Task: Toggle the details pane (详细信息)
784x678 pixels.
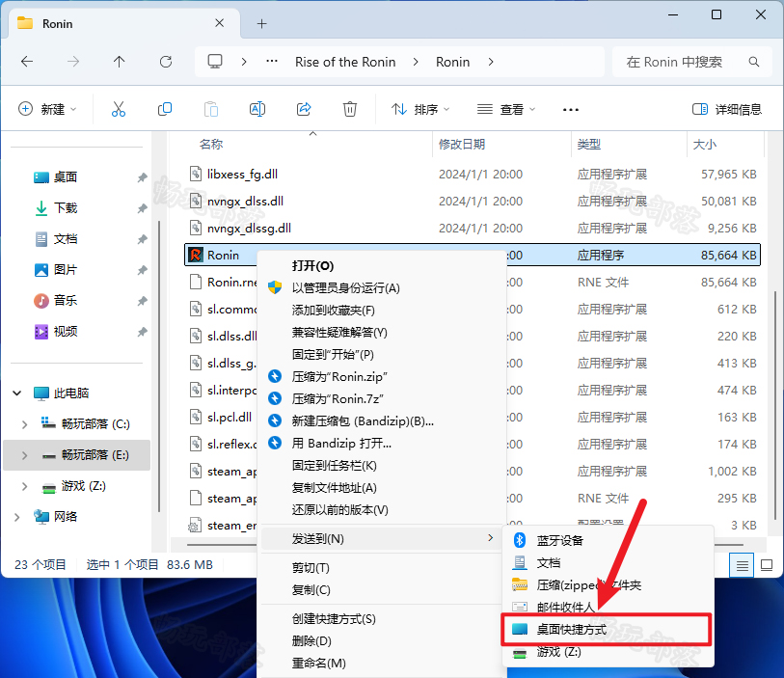Action: (x=726, y=109)
